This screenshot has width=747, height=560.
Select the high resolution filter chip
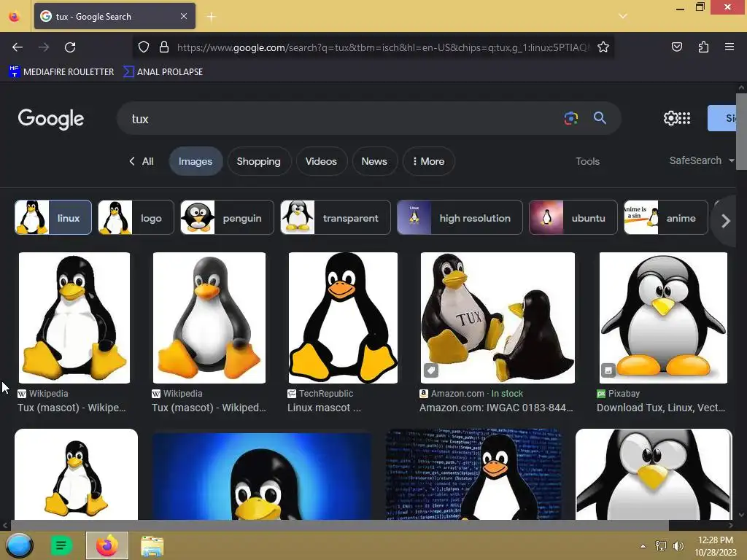pyautogui.click(x=460, y=217)
